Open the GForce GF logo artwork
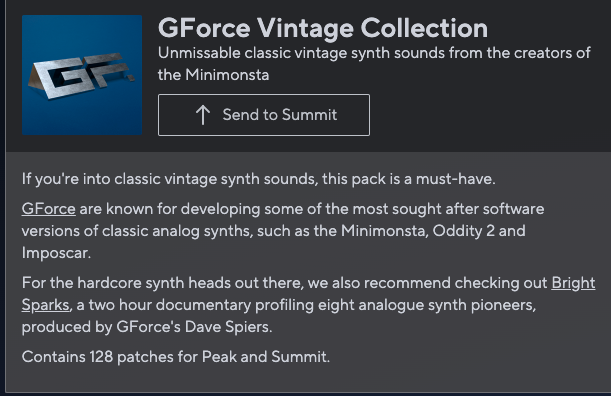This screenshot has height=396, width=611. (x=82, y=75)
